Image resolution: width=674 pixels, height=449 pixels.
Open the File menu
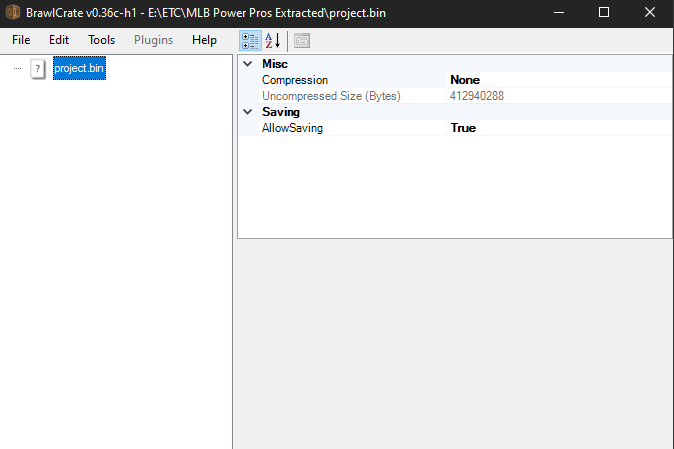coord(21,40)
